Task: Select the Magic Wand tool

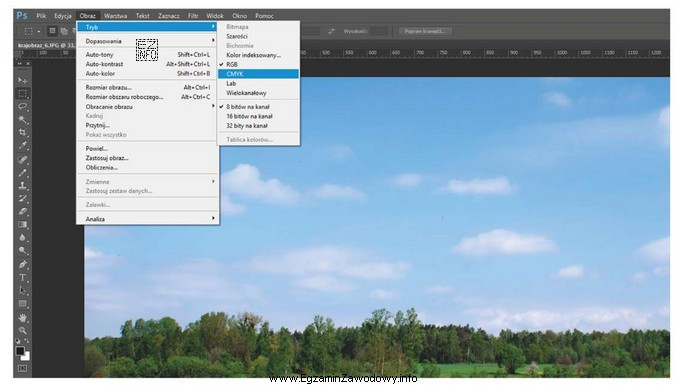Action: [23, 119]
